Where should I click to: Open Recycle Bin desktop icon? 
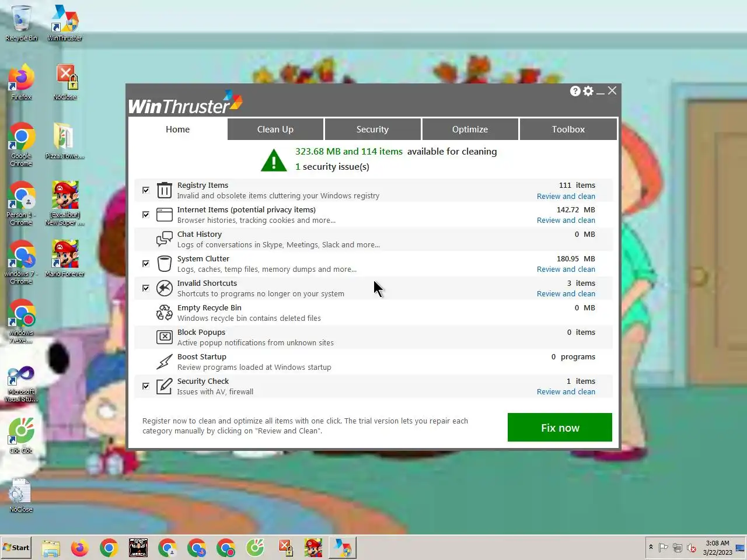point(22,23)
